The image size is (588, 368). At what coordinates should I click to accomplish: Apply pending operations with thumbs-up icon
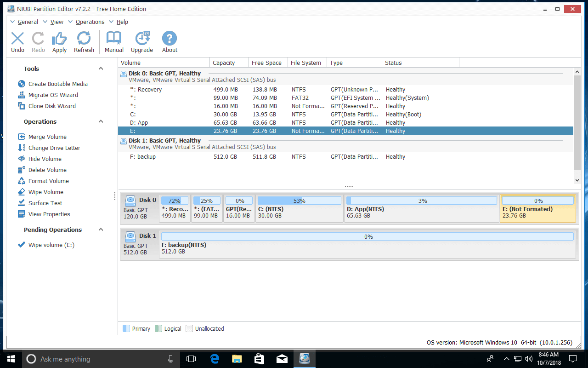[x=59, y=39]
